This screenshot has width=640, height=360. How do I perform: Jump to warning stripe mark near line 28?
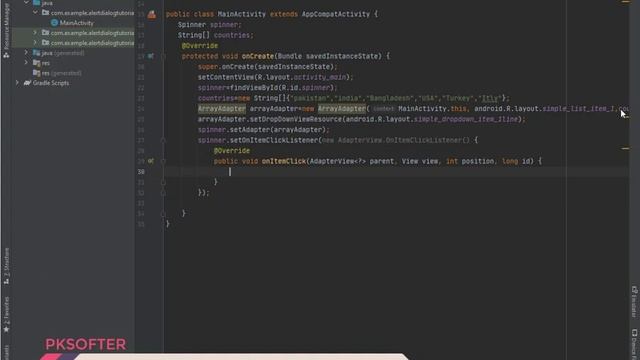click(625, 149)
